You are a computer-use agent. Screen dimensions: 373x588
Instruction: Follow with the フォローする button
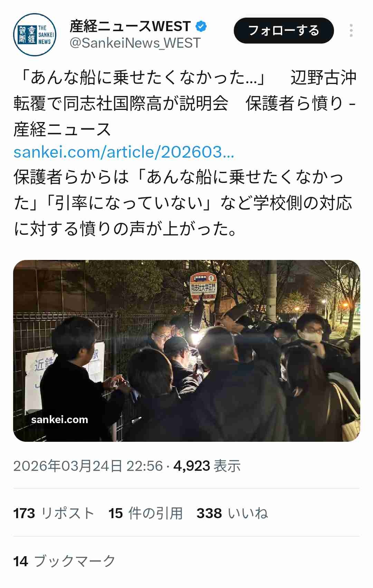pyautogui.click(x=284, y=30)
